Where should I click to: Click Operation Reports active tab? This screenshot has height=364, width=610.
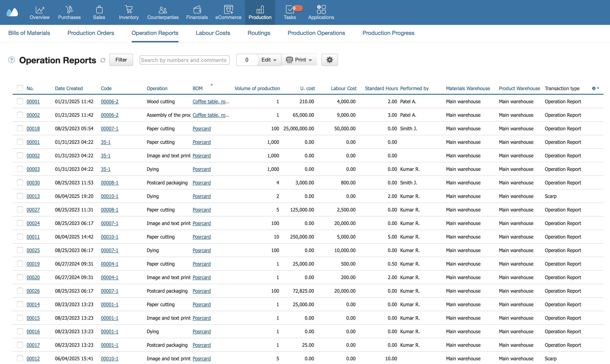coord(155,33)
